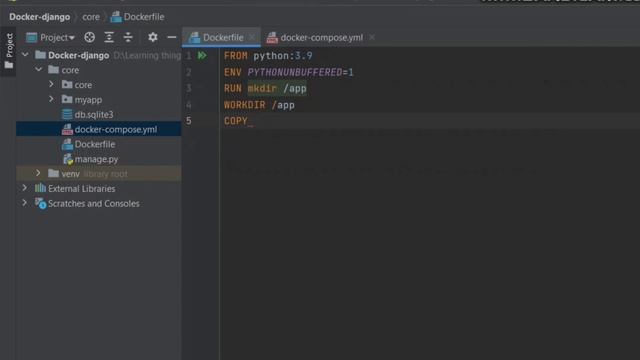Place cursor after COPY on line 5
The image size is (640, 360).
tap(249, 121)
